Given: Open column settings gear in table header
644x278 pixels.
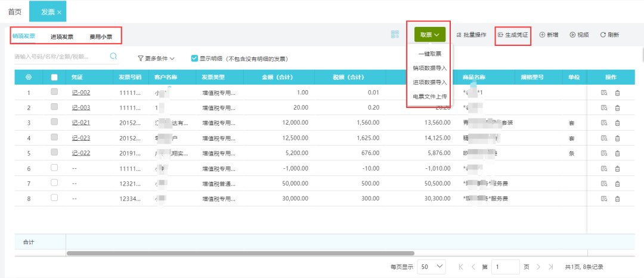Looking at the screenshot, I should (29, 77).
